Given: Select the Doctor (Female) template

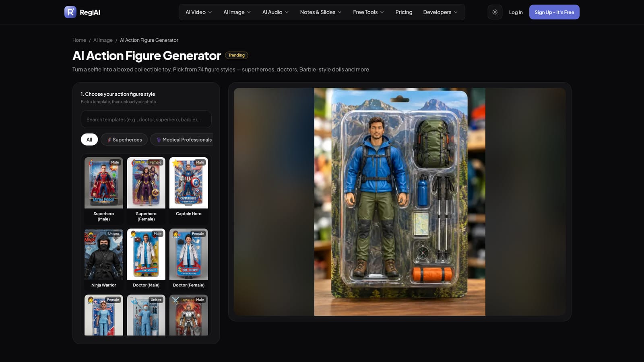Looking at the screenshot, I should tap(189, 259).
